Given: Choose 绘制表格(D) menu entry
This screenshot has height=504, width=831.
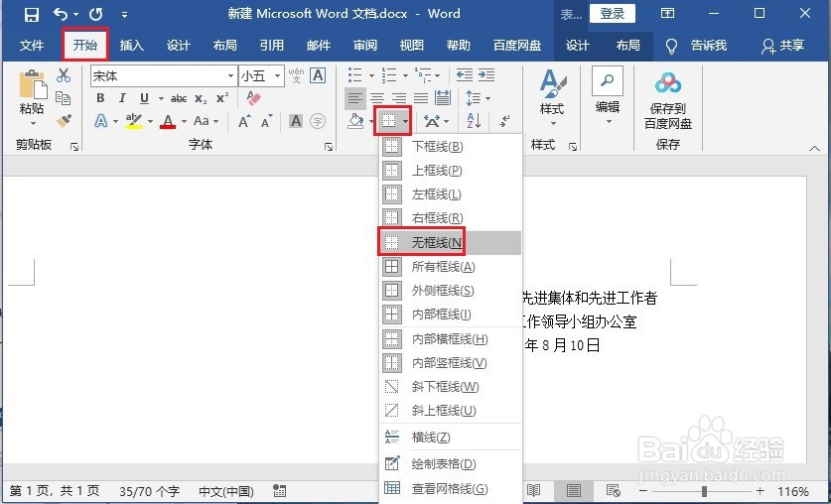Looking at the screenshot, I should [x=451, y=464].
